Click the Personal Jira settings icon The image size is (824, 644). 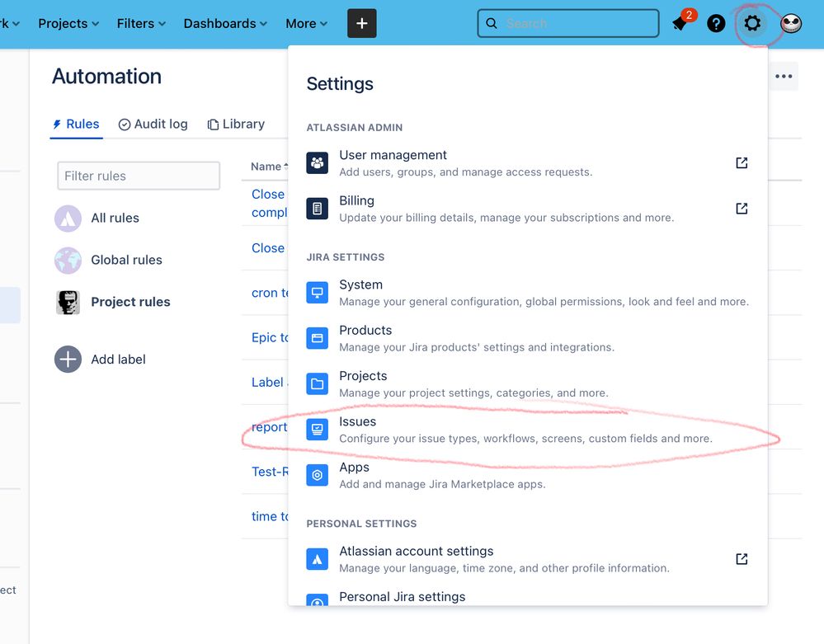[x=318, y=599]
